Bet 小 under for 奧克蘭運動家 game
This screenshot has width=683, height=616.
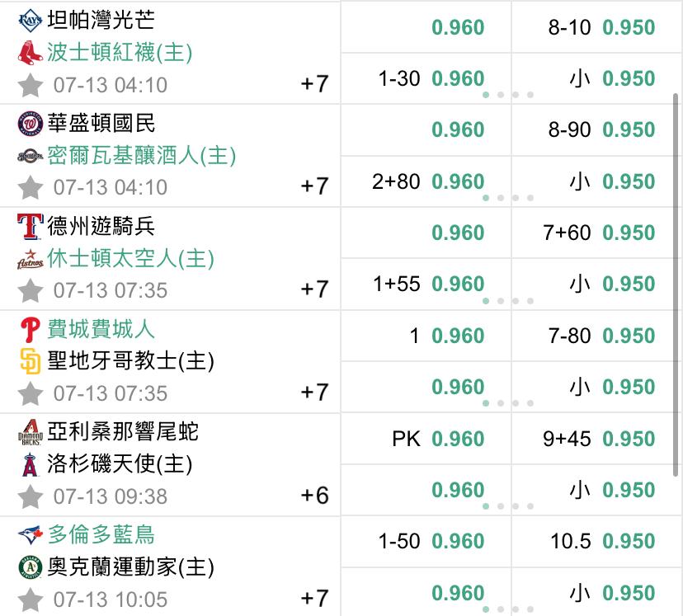(597, 593)
